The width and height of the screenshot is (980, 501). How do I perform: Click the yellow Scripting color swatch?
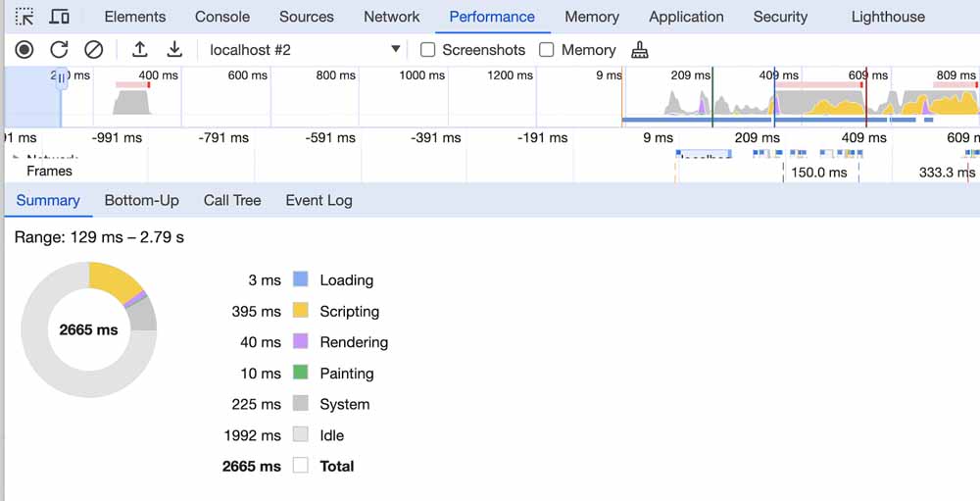coord(301,310)
